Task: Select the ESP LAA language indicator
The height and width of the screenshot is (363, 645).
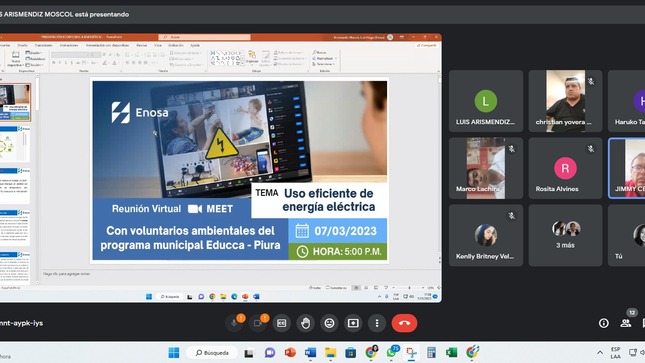Action: 615,353
